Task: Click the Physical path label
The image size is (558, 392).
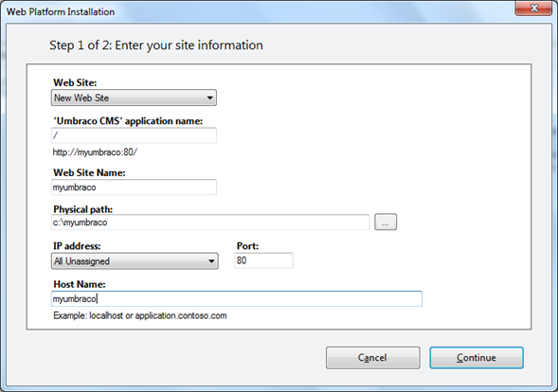Action: (83, 209)
